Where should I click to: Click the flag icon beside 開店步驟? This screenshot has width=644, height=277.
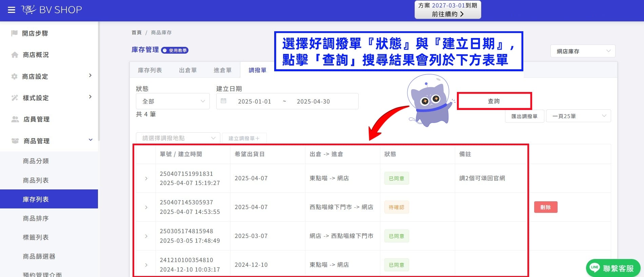pyautogui.click(x=14, y=33)
